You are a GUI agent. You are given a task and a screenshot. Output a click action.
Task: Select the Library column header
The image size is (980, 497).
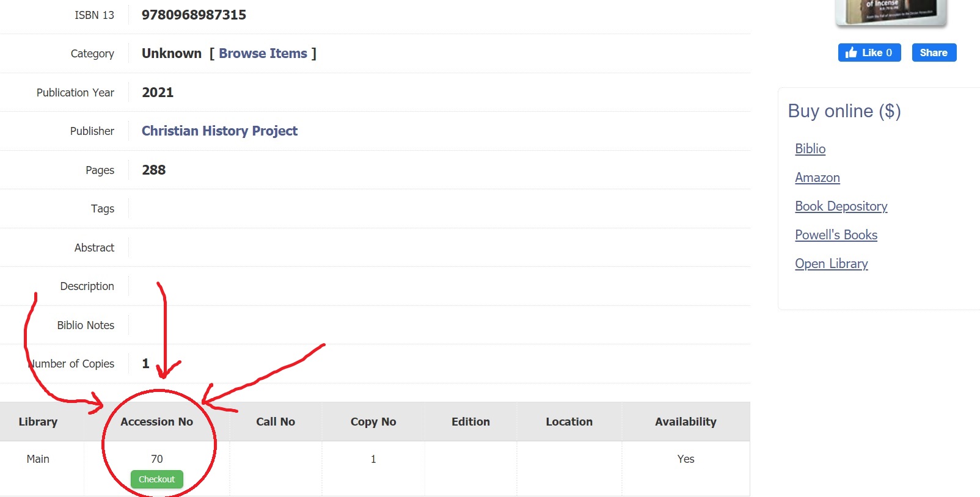(38, 422)
